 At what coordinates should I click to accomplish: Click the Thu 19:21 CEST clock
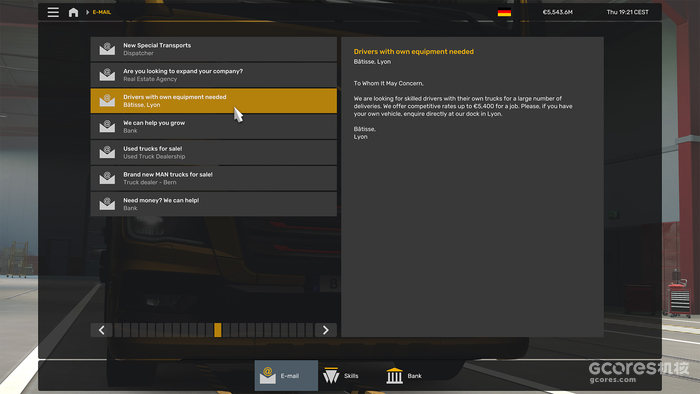[627, 12]
